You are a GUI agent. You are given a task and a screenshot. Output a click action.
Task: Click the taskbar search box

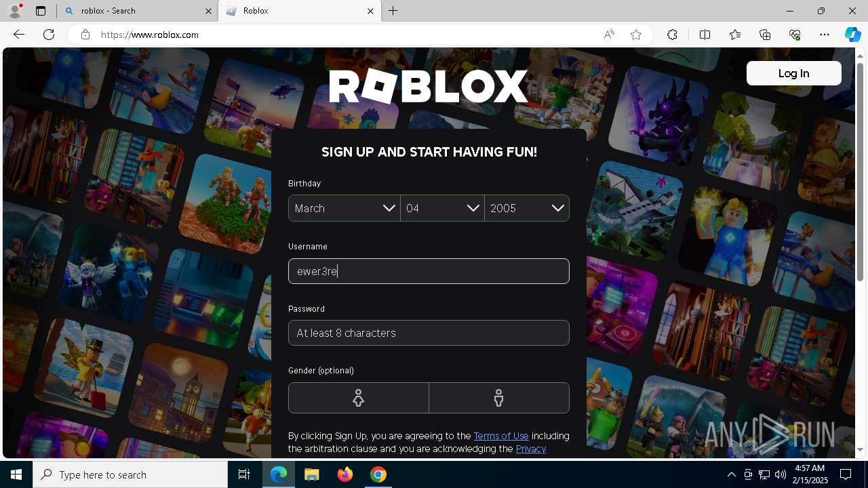click(130, 474)
